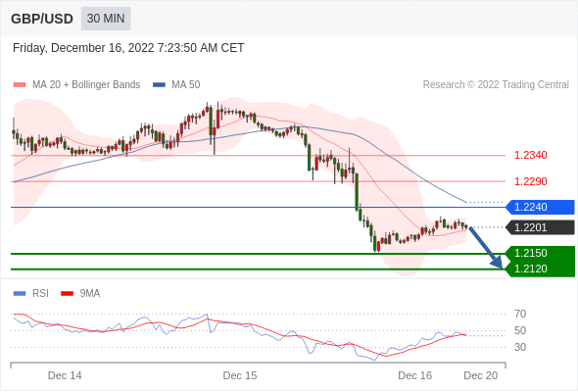The image size is (578, 392).
Task: Open the Research Trading Central copyright text
Action: pos(496,85)
